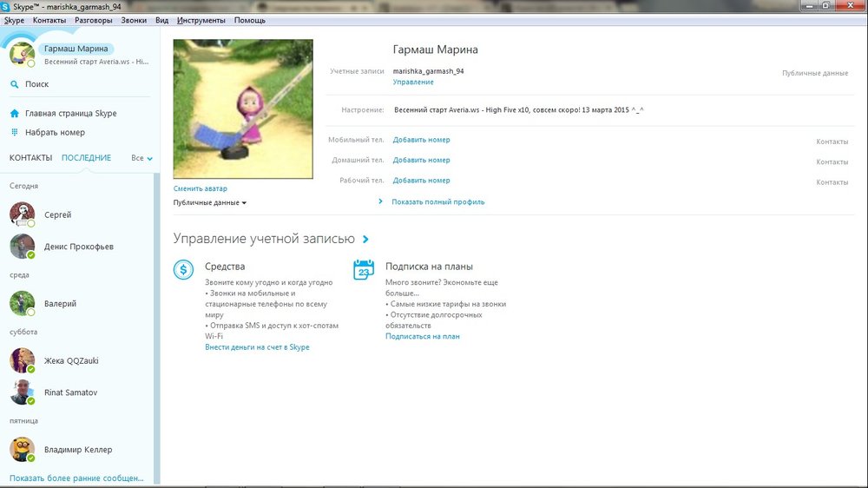This screenshot has width=868, height=488.
Task: Click the Гармаш Марина name in sidebar
Action: 76,49
